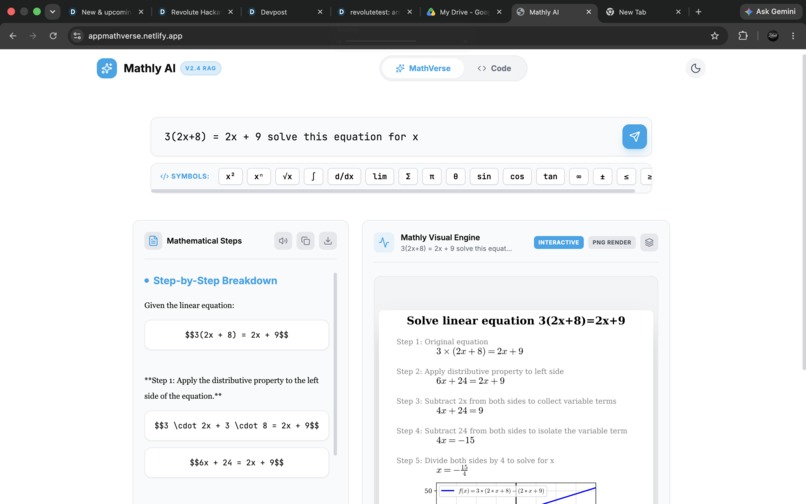Insert the tan function
806x504 pixels.
tap(551, 176)
